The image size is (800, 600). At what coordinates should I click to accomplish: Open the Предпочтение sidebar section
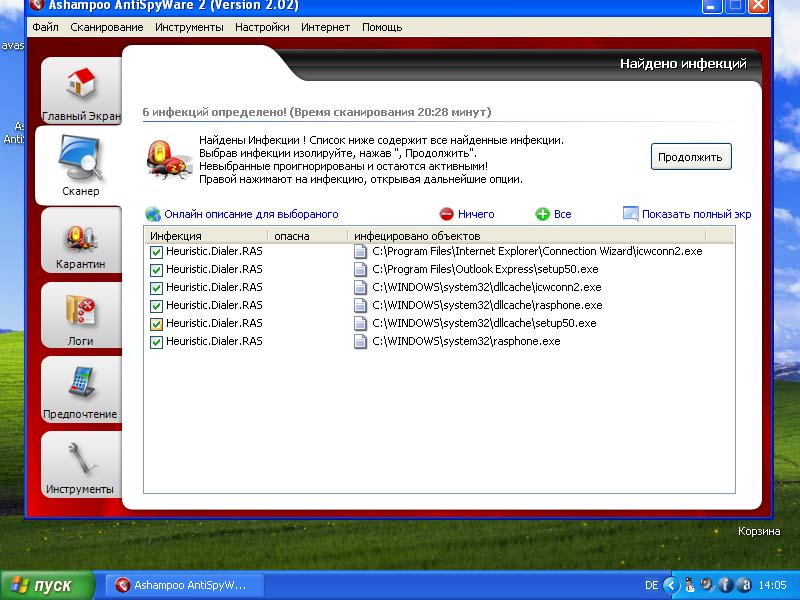pos(81,390)
